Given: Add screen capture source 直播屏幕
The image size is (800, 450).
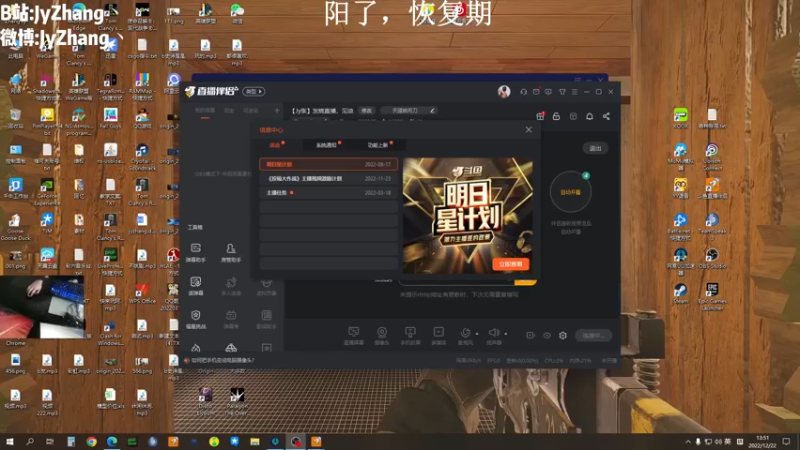Looking at the screenshot, I should 354,336.
